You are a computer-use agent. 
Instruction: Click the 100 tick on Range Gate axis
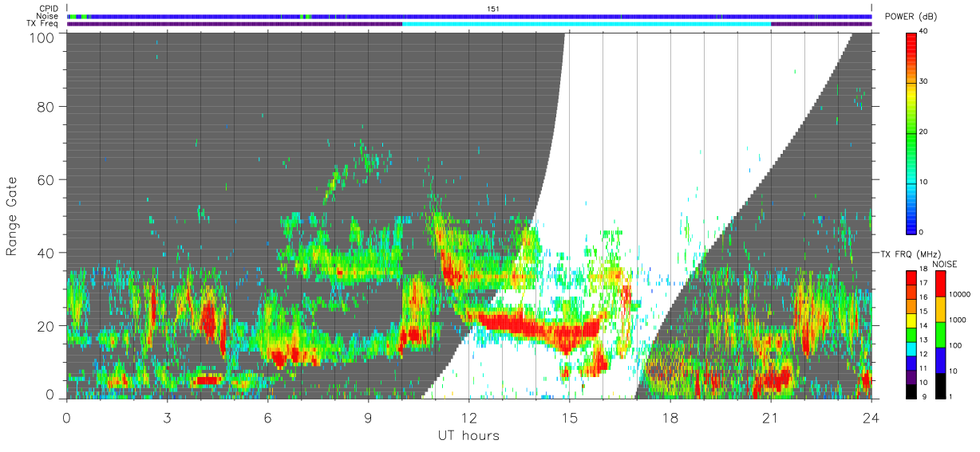click(x=43, y=37)
